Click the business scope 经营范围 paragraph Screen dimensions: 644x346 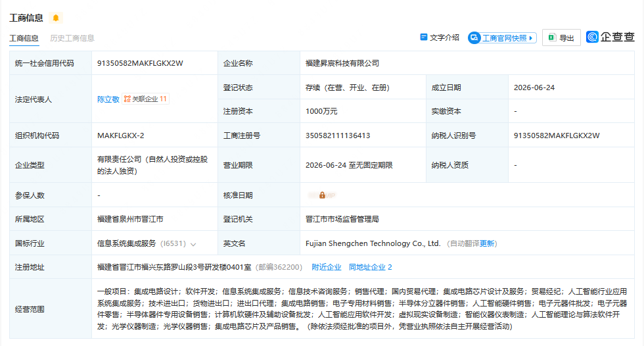pos(362,309)
